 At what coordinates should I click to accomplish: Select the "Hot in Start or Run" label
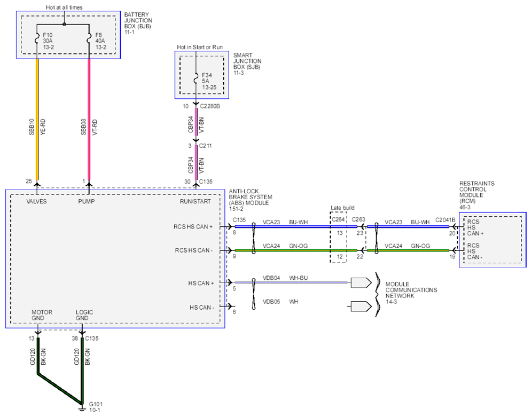[200, 47]
